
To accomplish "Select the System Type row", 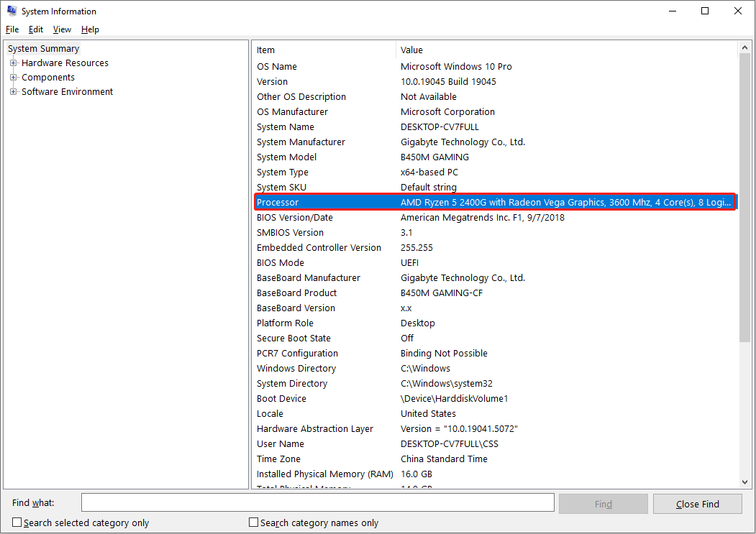I will (495, 172).
